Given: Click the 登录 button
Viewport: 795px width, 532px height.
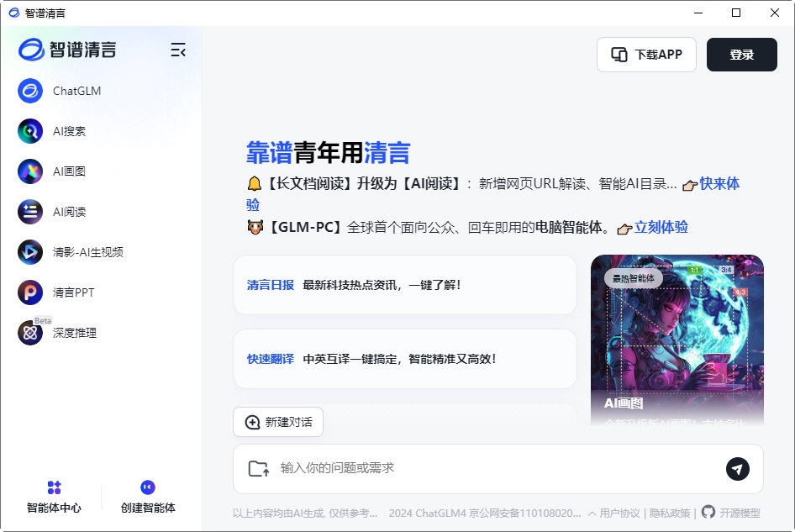Looking at the screenshot, I should click(x=742, y=55).
